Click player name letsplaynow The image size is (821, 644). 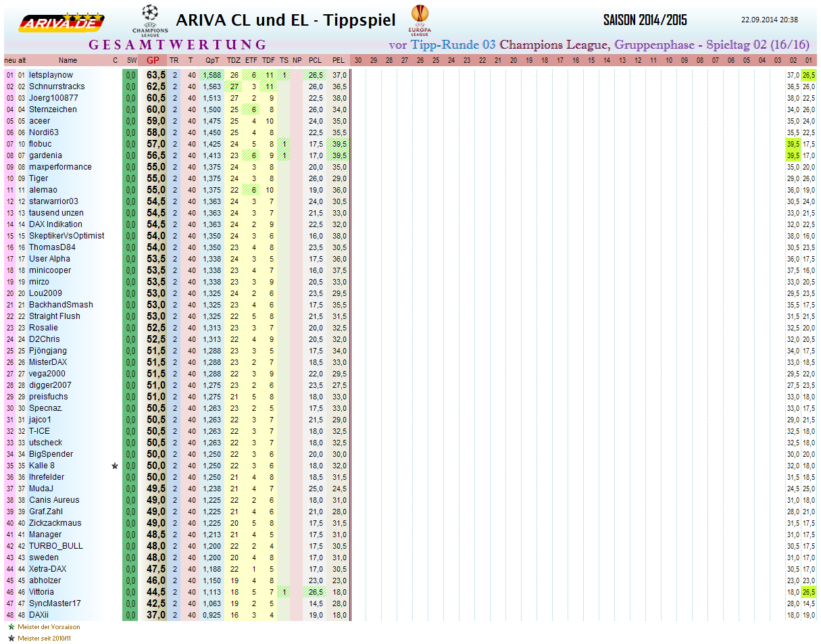pyautogui.click(x=51, y=75)
